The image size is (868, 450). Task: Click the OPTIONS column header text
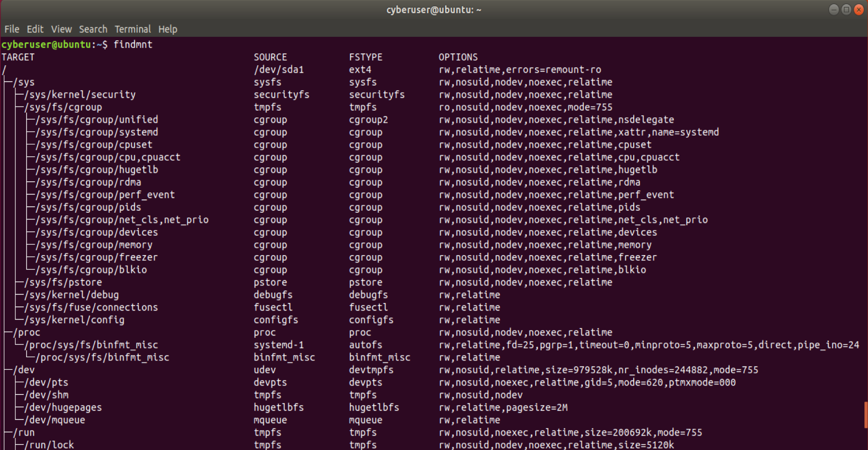click(458, 57)
